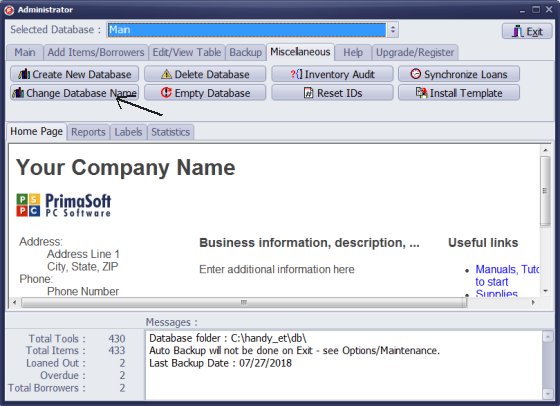Click the Total Items value 433
The image size is (560, 406).
click(x=117, y=351)
